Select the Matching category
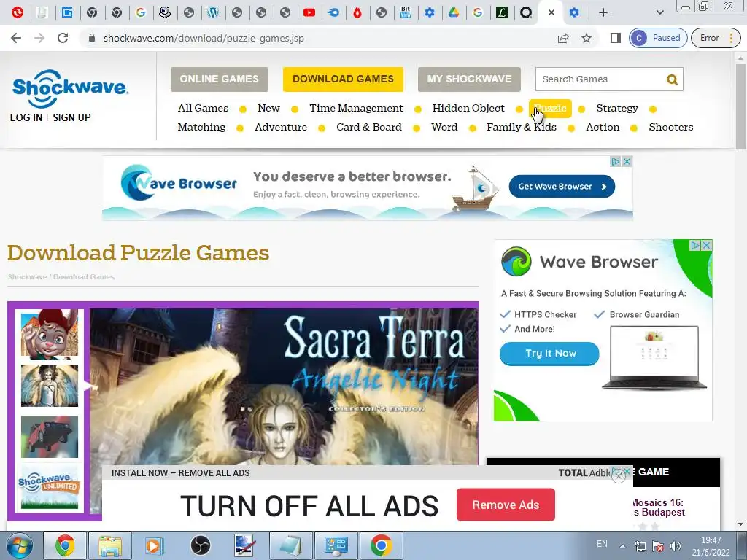This screenshot has width=747, height=560. click(x=201, y=127)
